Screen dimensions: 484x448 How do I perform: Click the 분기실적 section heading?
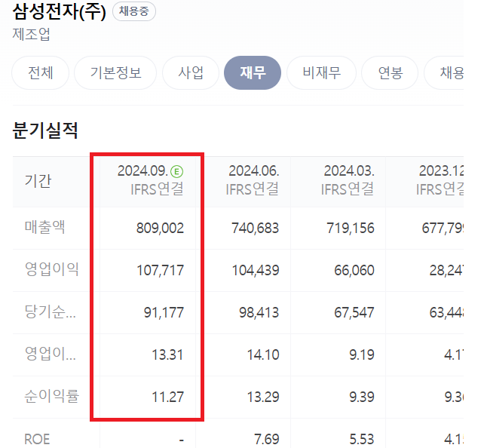click(45, 130)
